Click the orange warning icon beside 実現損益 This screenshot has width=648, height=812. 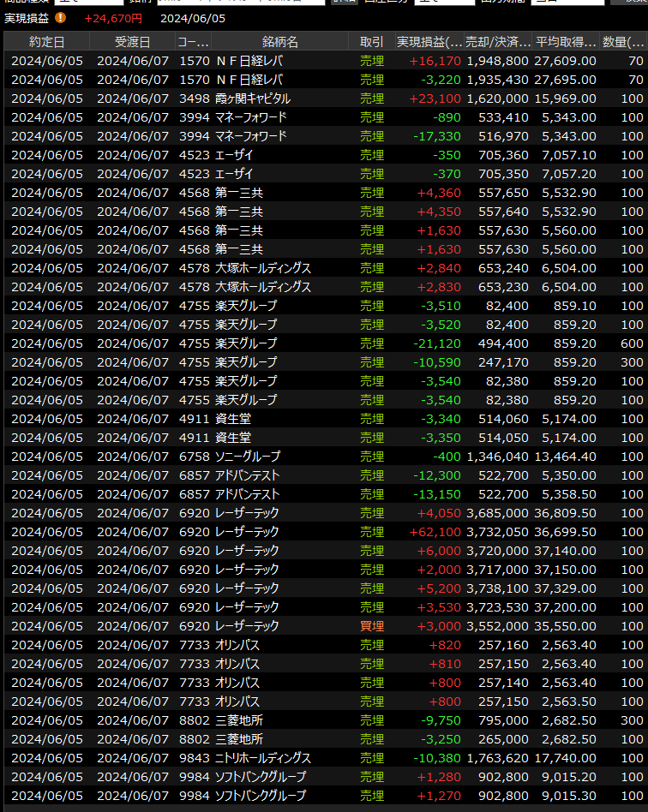point(60,17)
